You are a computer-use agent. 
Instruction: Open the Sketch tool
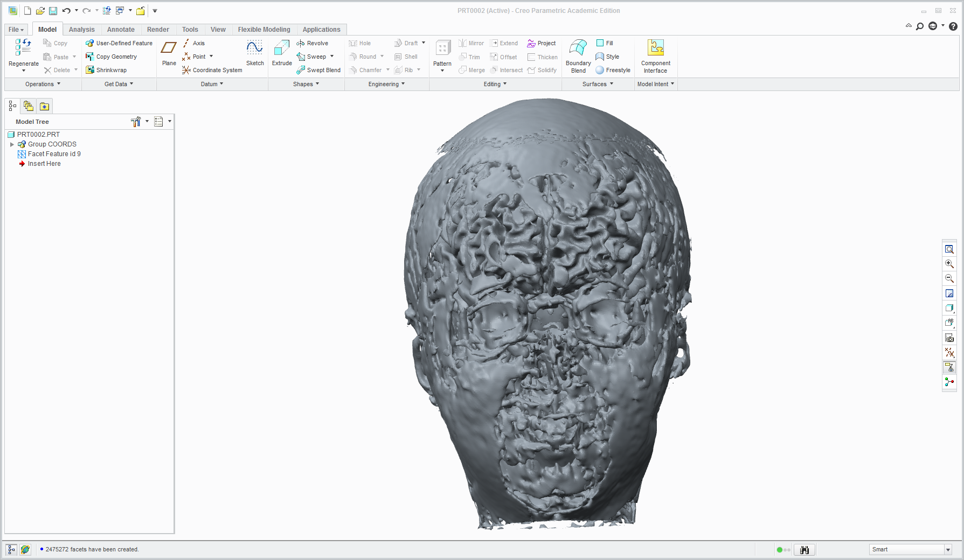[254, 48]
